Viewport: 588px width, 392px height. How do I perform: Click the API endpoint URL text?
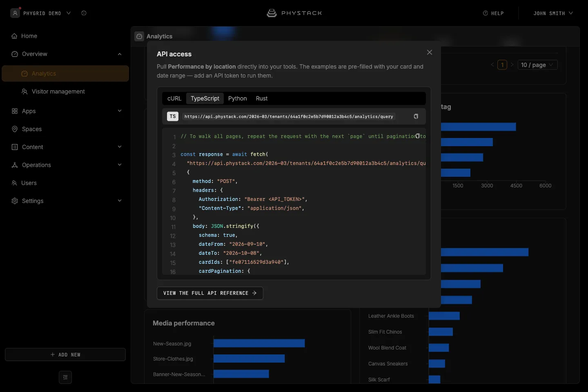(x=289, y=117)
